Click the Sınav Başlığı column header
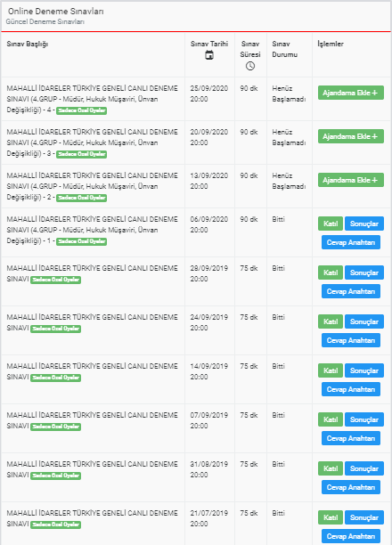392x545 pixels. [28, 45]
